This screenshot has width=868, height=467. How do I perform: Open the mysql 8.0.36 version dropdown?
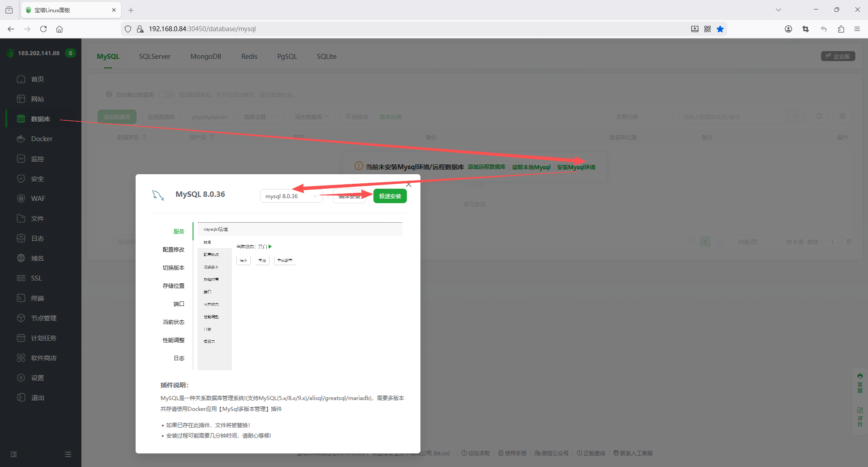[291, 196]
